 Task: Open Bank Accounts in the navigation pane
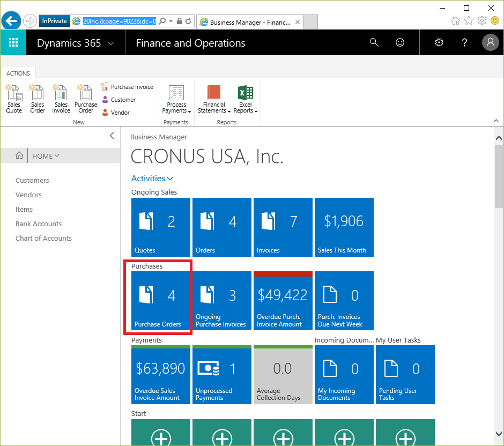(39, 224)
